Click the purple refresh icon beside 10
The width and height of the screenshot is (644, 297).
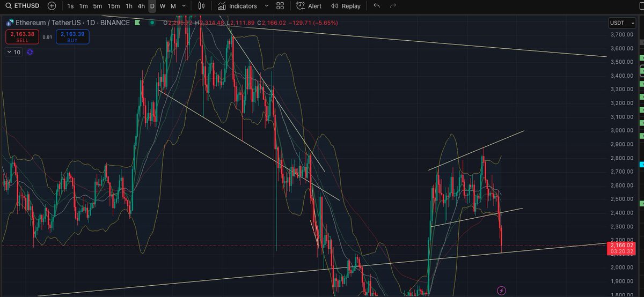coord(30,52)
